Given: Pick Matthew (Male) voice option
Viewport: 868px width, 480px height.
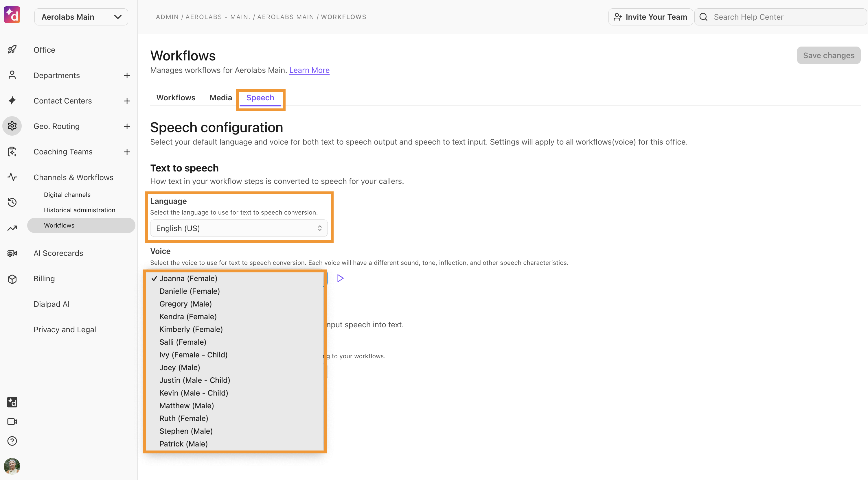Looking at the screenshot, I should tap(235, 406).
